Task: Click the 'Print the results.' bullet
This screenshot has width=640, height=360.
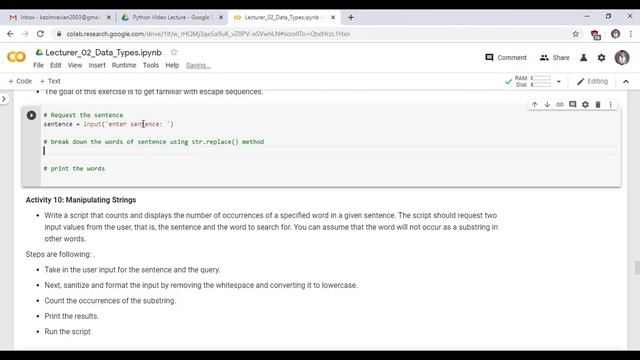Action: (x=71, y=316)
